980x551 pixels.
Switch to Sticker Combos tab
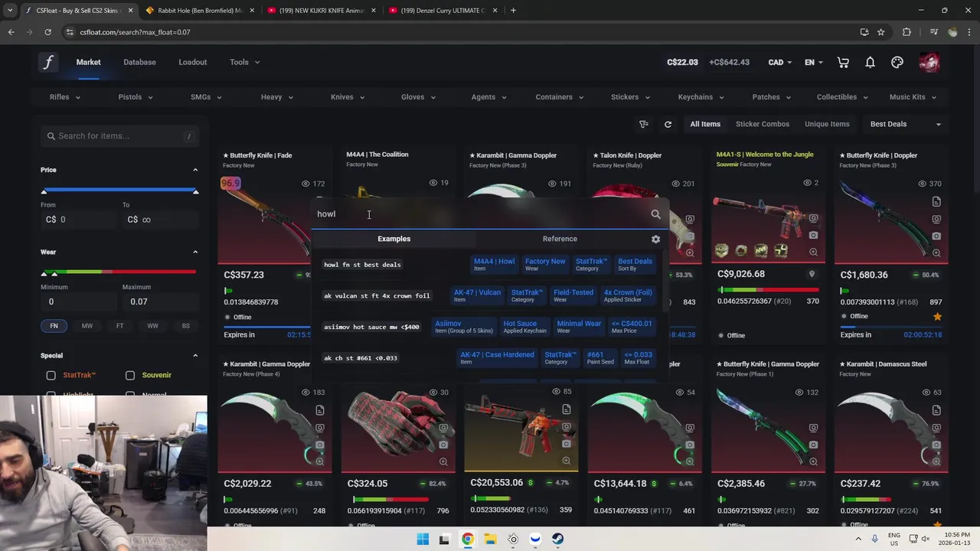point(762,124)
